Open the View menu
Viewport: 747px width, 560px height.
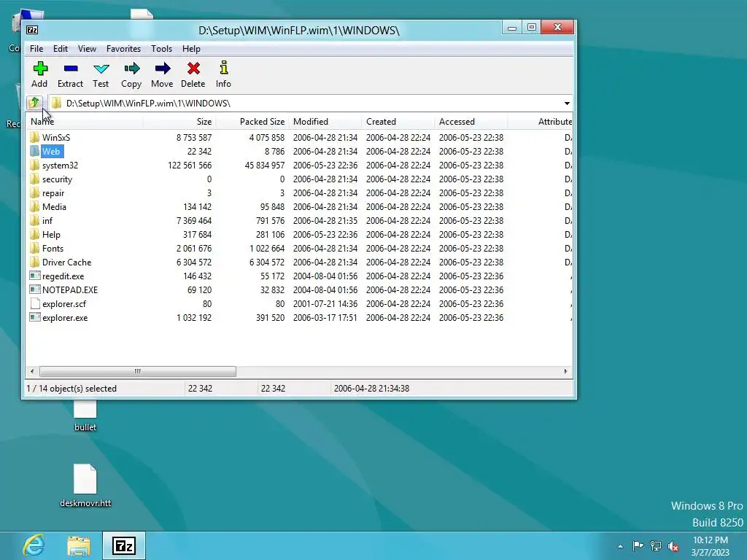(87, 49)
